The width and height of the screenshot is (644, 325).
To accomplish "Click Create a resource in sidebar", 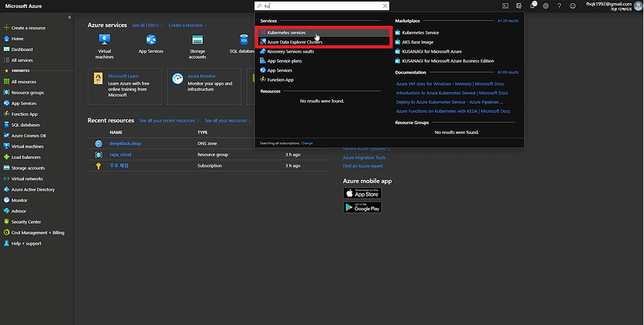I will coord(25,28).
